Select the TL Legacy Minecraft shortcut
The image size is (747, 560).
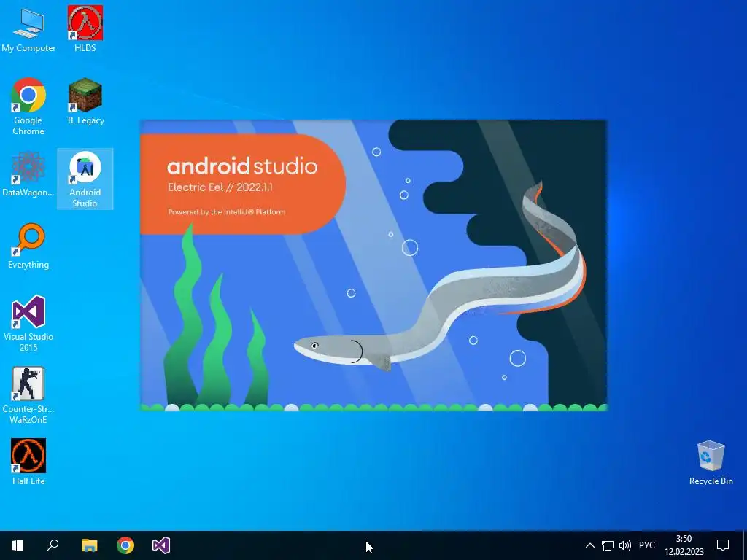[x=85, y=101]
